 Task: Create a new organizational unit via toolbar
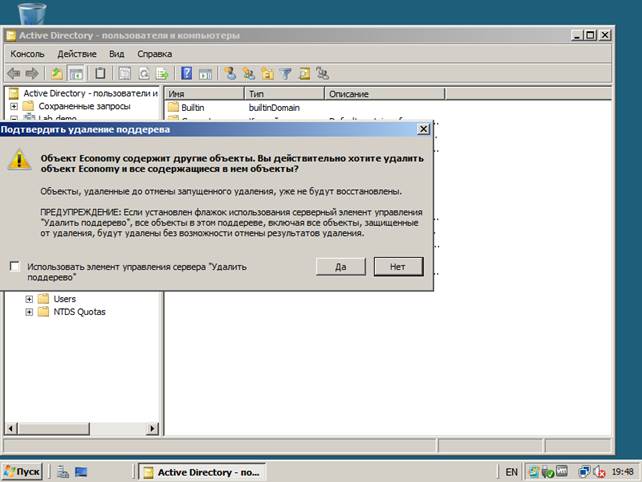coord(267,74)
